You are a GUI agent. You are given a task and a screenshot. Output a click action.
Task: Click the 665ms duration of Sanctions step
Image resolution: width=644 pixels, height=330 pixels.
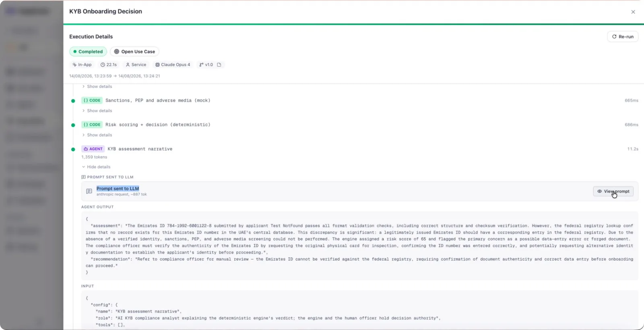[631, 100]
